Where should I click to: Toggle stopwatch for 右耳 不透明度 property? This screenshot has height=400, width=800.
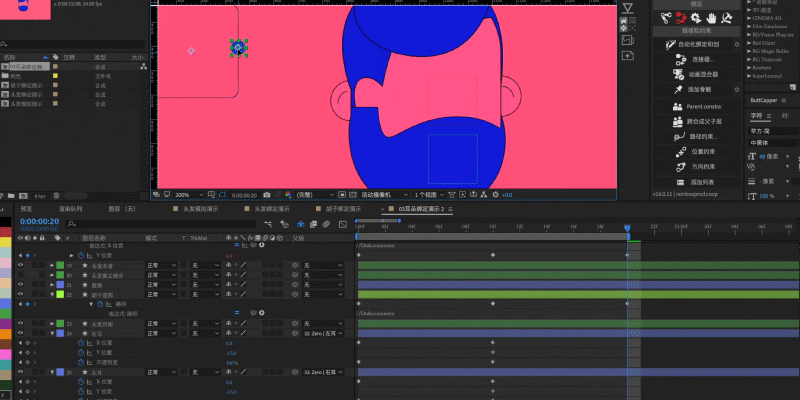click(81, 362)
